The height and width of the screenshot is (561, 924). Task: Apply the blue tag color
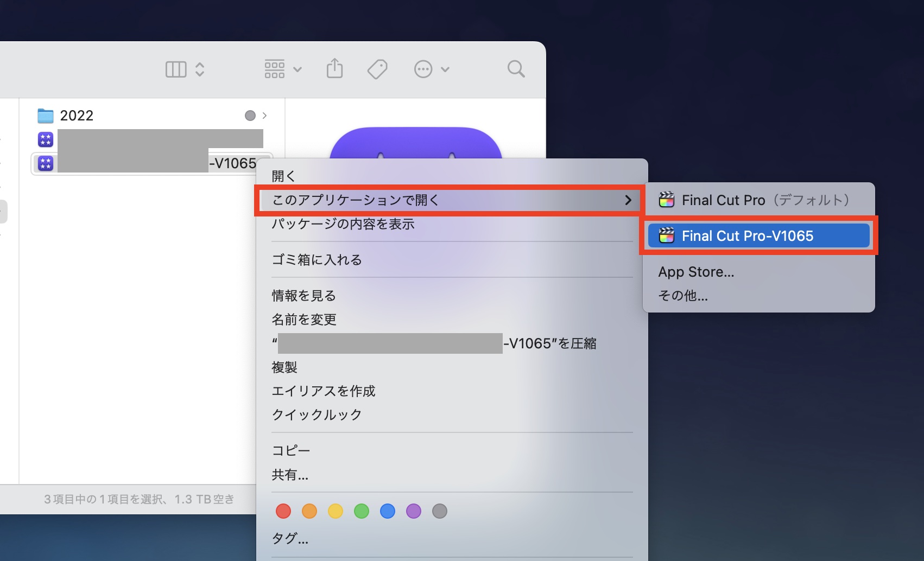pos(388,511)
